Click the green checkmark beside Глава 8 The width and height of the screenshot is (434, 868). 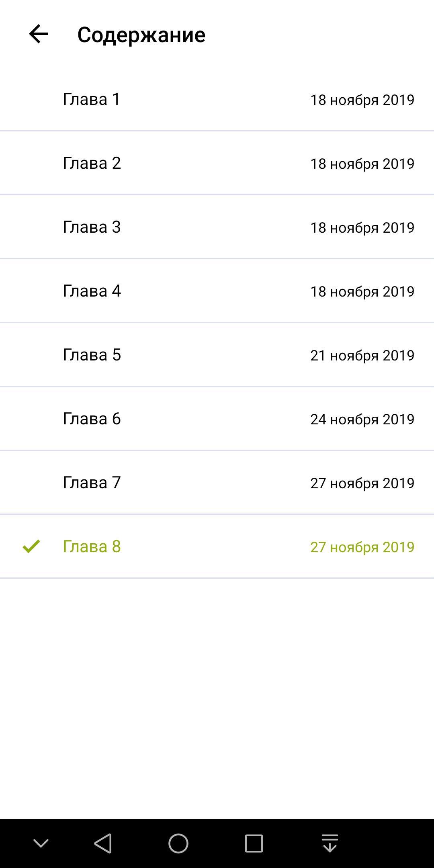pyautogui.click(x=31, y=546)
